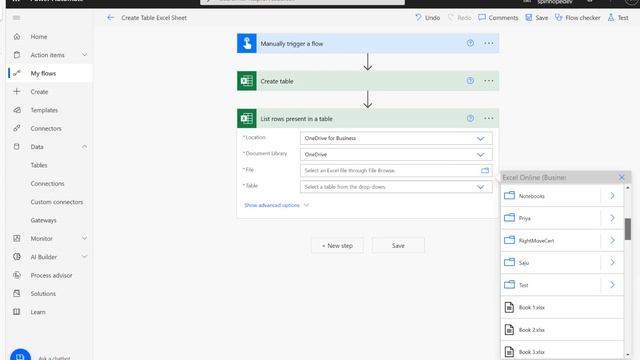The height and width of the screenshot is (360, 640).
Task: Click the Learn book icon
Action: click(x=17, y=312)
